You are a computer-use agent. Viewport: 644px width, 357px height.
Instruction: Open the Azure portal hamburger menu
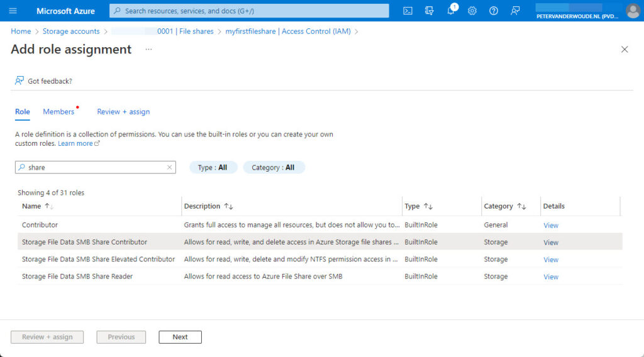13,11
